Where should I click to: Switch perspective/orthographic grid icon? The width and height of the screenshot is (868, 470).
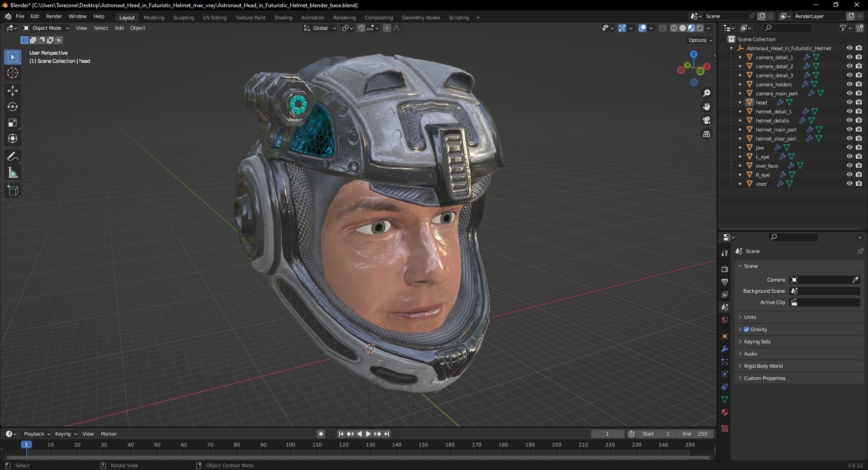tap(707, 134)
